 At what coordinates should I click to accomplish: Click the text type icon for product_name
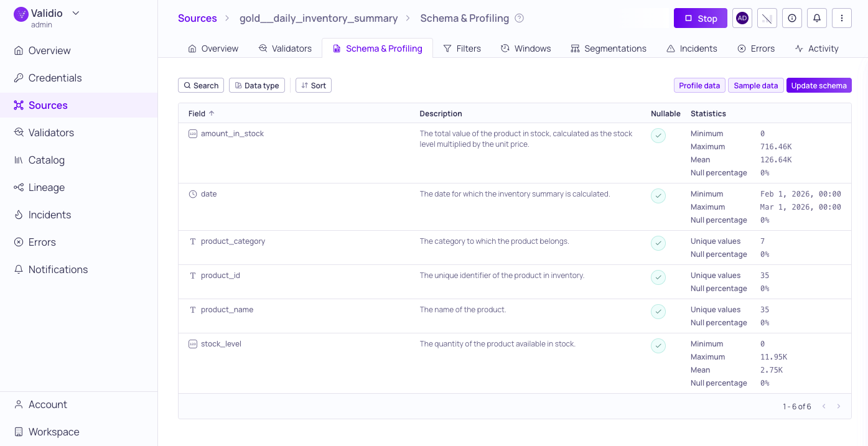click(x=193, y=310)
